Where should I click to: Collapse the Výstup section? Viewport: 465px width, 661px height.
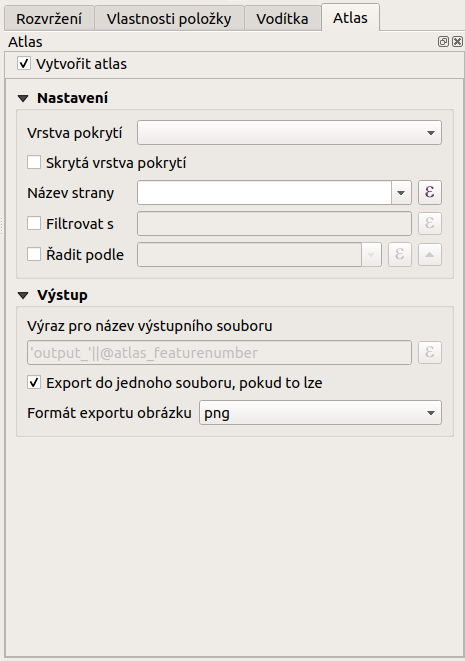point(23,296)
